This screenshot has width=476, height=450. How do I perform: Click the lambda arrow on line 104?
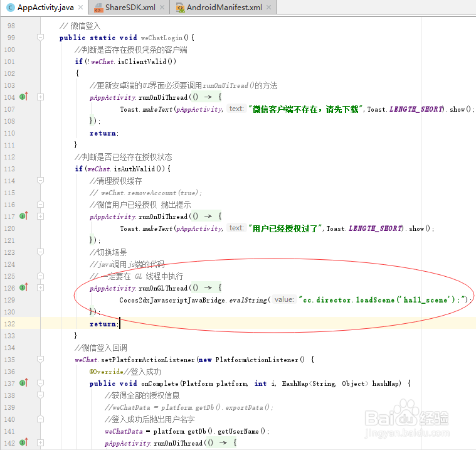(x=208, y=97)
